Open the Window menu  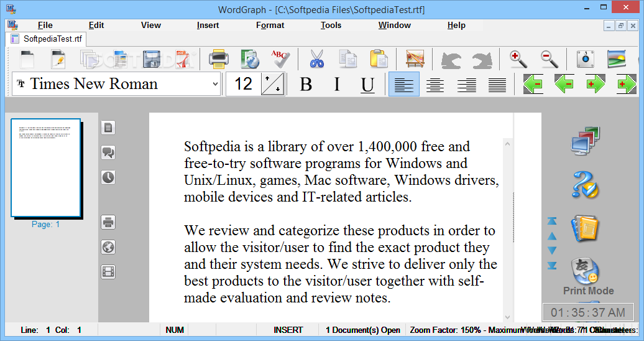[394, 25]
